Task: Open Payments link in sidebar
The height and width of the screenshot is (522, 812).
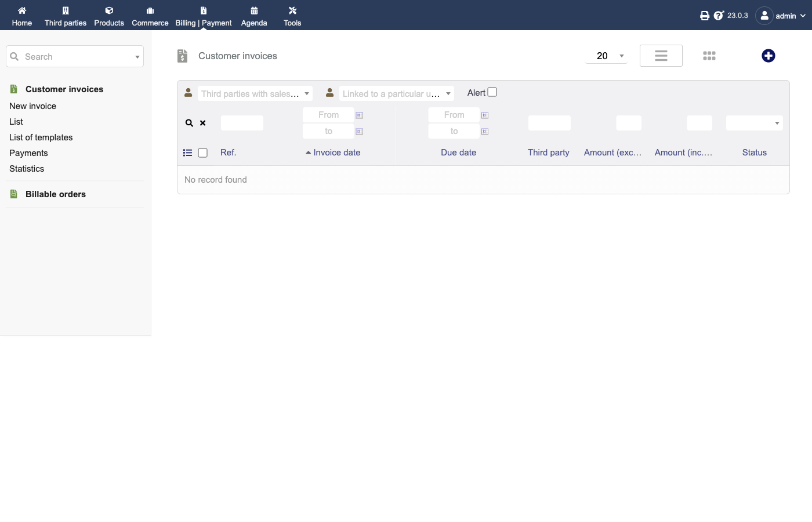Action: click(28, 153)
